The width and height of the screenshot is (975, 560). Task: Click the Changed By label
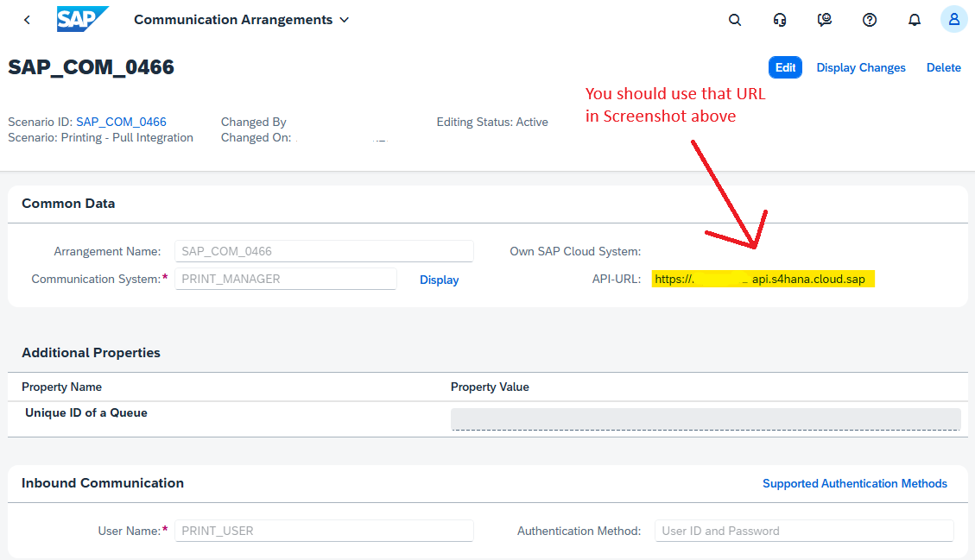254,123
